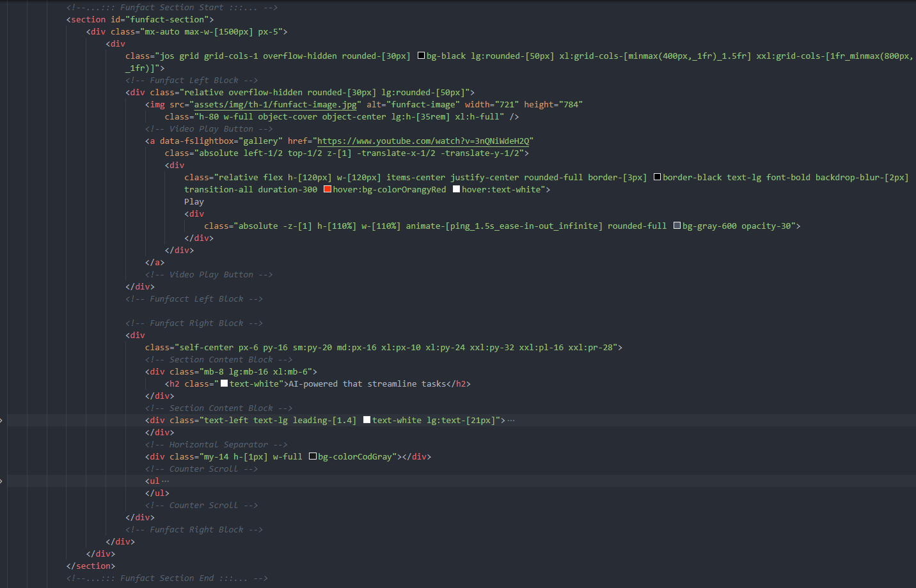Image resolution: width=916 pixels, height=588 pixels.
Task: Click the leading-[1.4] class text
Action: (324, 420)
